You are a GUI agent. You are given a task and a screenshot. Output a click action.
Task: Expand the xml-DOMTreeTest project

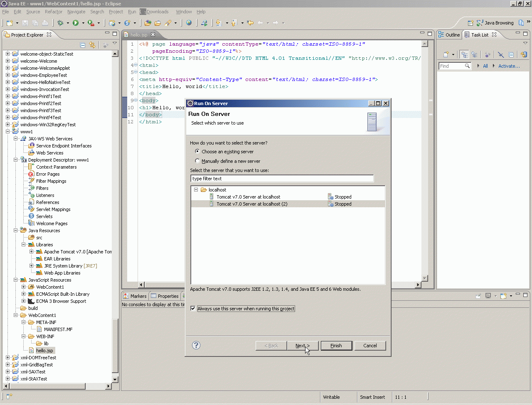(7, 358)
